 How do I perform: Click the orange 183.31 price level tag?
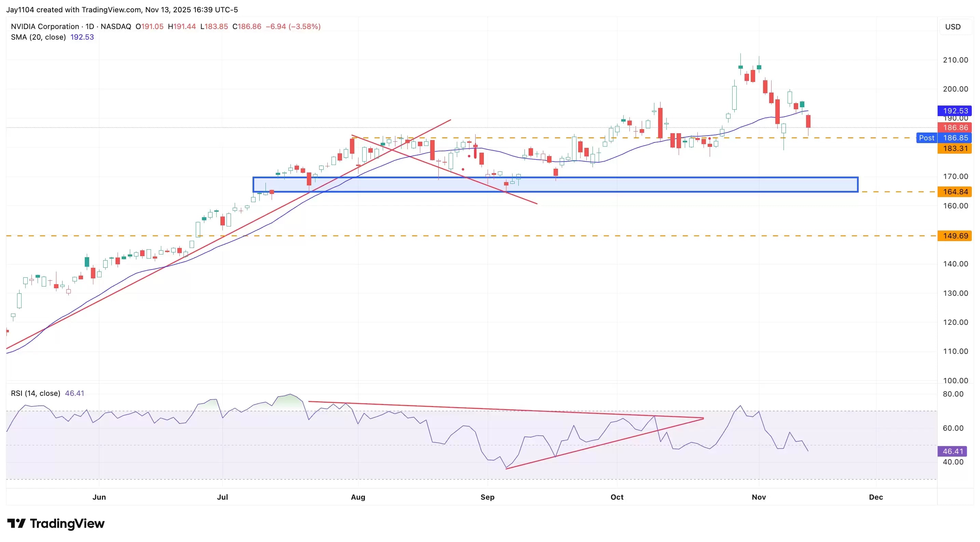point(954,148)
